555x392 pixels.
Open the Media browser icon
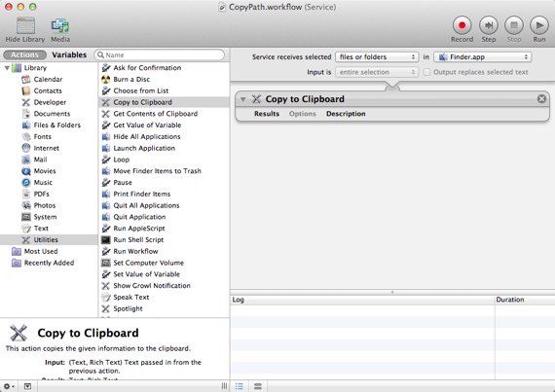tap(60, 26)
